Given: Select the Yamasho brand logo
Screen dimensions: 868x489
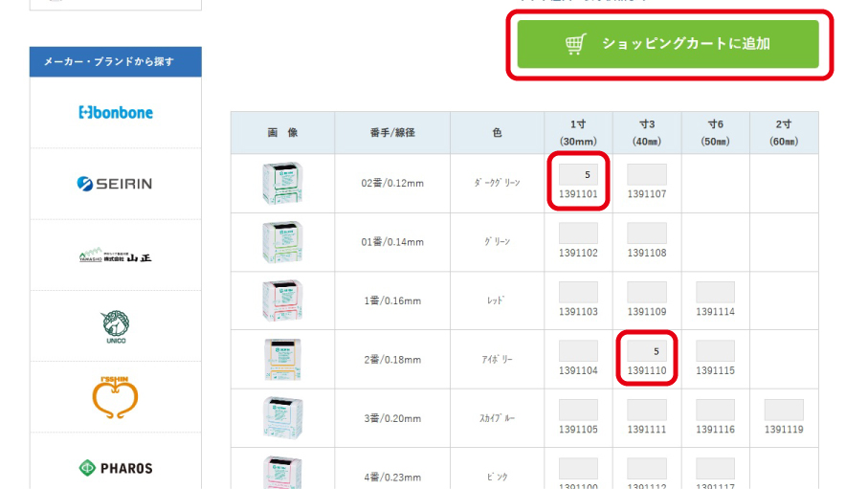Looking at the screenshot, I should pos(115,256).
